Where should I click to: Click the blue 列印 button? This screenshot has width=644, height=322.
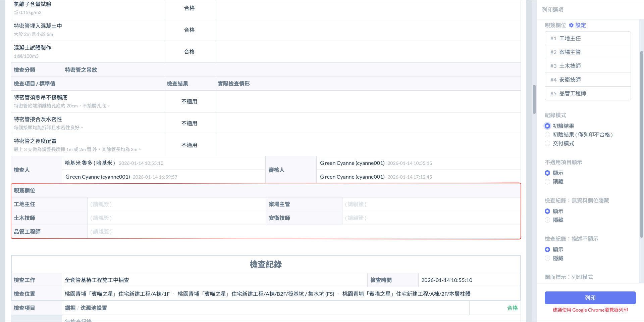590,298
